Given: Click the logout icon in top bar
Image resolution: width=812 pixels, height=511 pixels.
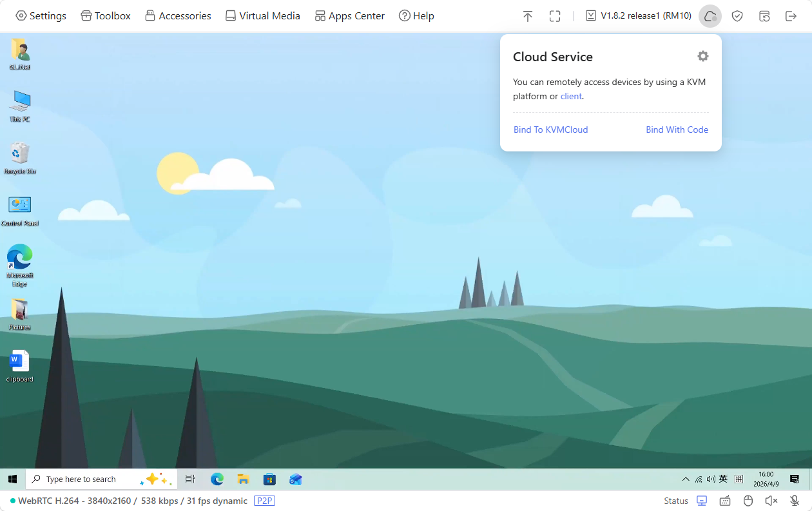Looking at the screenshot, I should tap(791, 16).
